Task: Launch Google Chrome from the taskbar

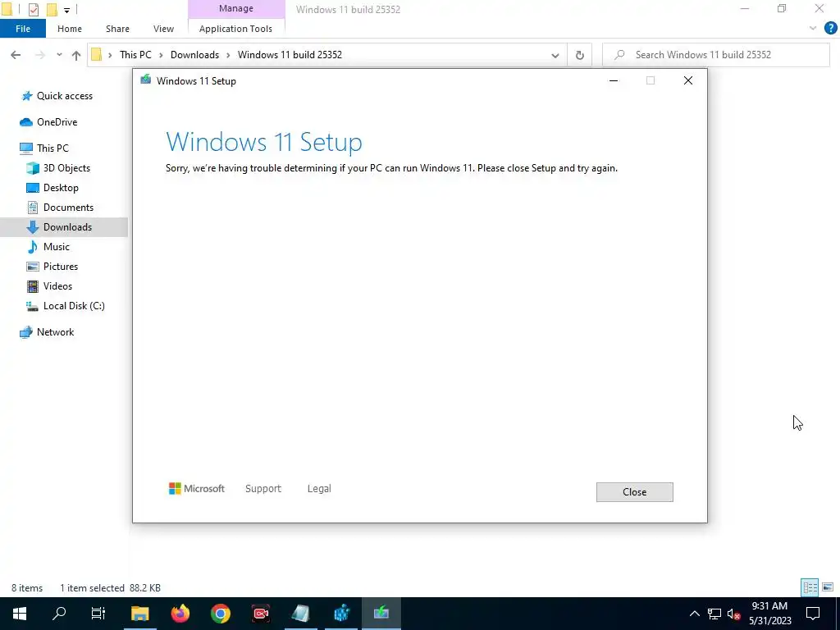Action: coord(220,614)
